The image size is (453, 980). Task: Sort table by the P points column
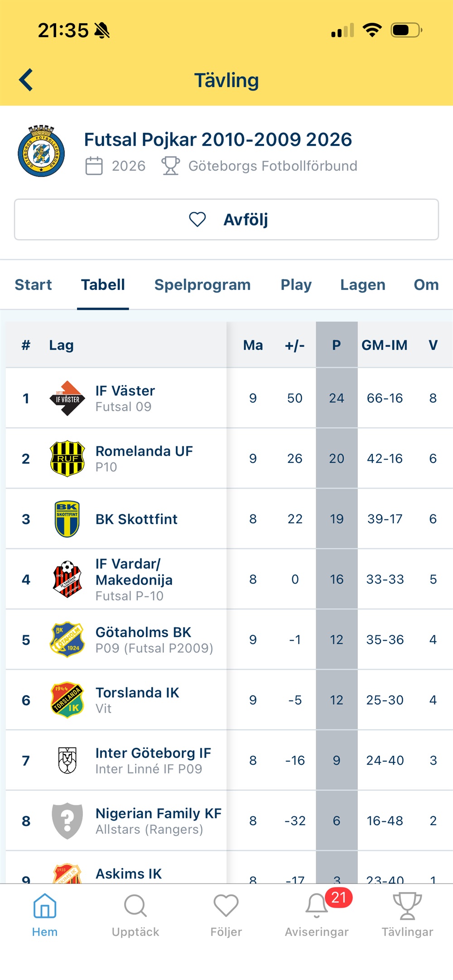tap(336, 346)
